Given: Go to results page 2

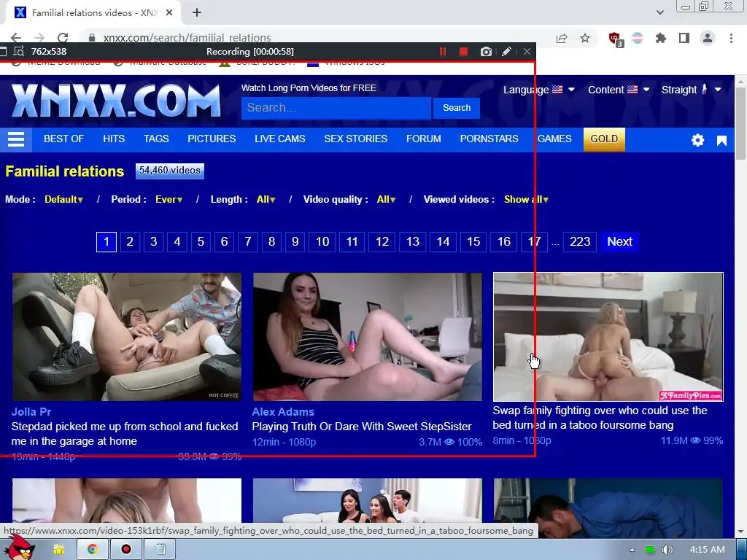Looking at the screenshot, I should point(130,242).
